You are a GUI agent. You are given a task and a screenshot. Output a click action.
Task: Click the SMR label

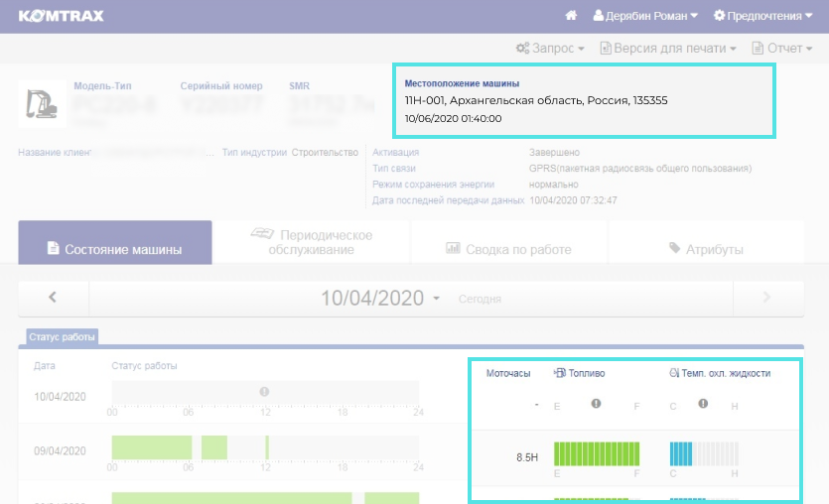pos(299,85)
